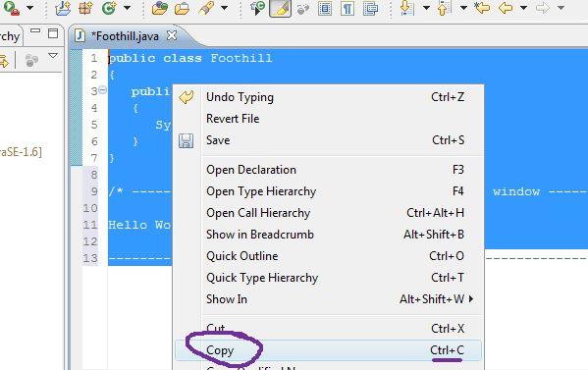588x370 pixels.
Task: Click the word 'window' on line 9
Action: (516, 191)
